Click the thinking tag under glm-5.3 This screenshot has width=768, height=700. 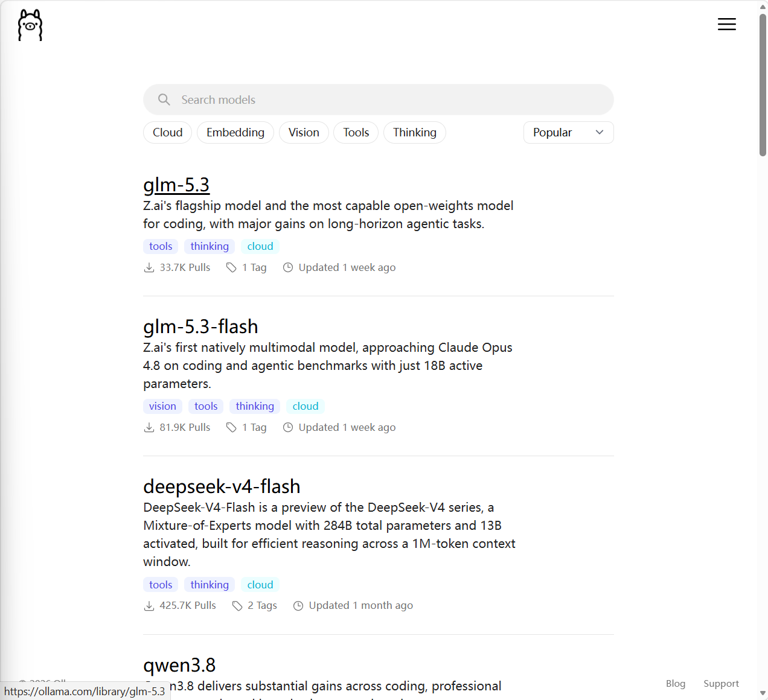pos(210,246)
